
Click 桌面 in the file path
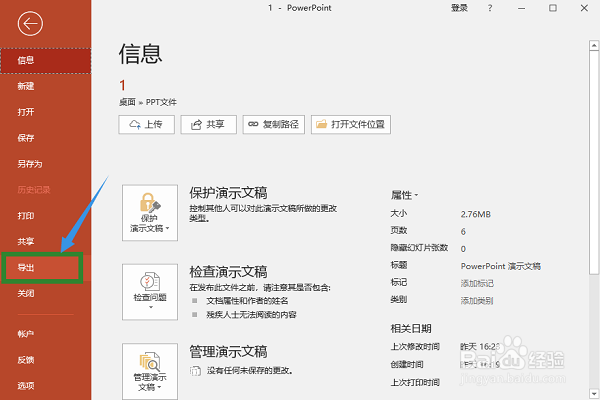point(127,102)
